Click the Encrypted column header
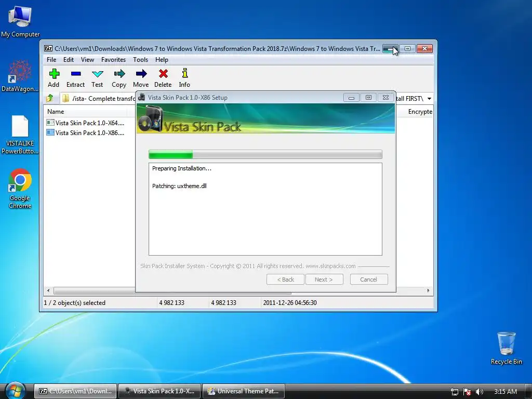This screenshot has width=532, height=399. 420,112
